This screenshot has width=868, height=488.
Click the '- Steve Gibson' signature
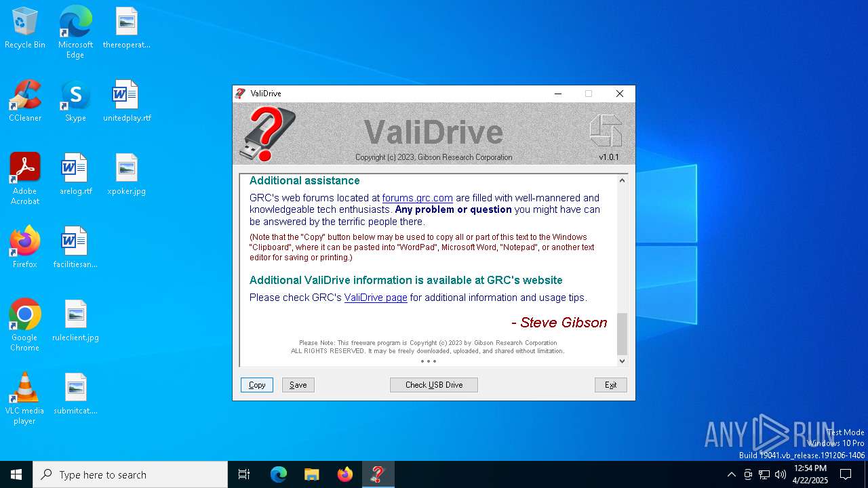tap(559, 323)
